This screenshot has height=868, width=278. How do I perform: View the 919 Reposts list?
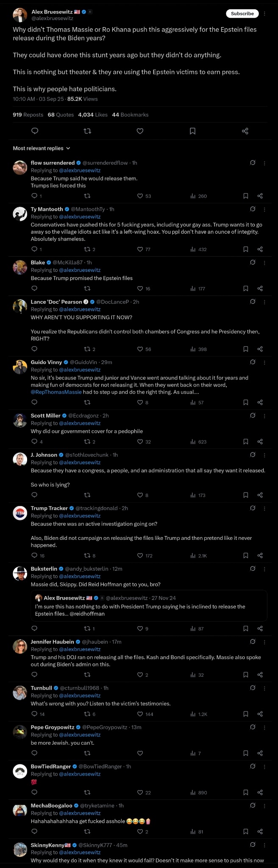(28, 115)
